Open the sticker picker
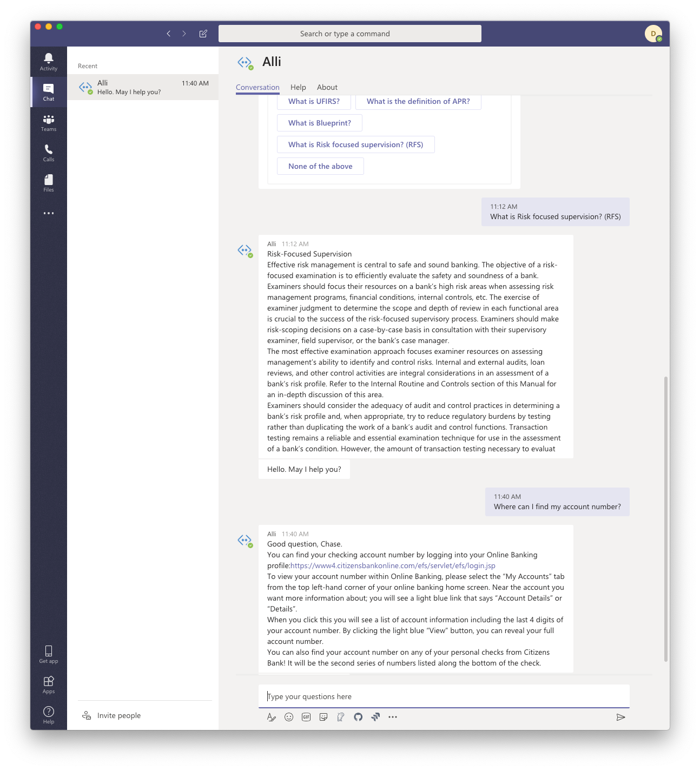 pyautogui.click(x=323, y=717)
